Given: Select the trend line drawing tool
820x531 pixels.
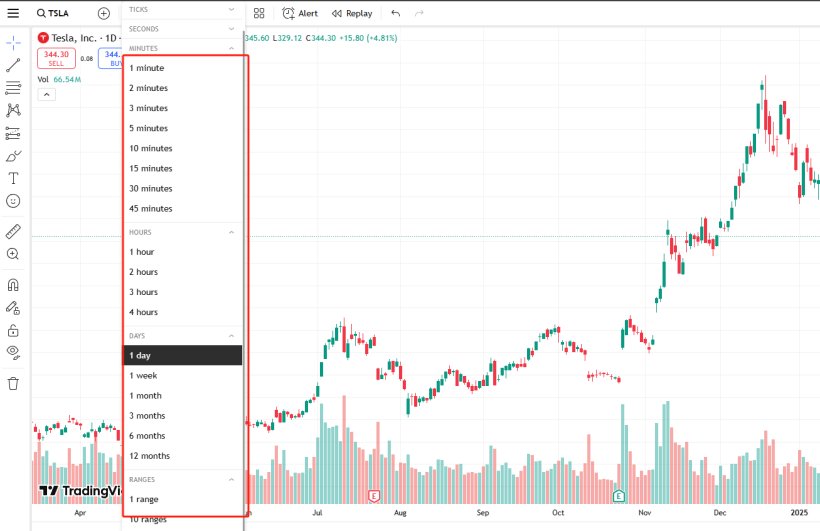Looking at the screenshot, I should [x=13, y=65].
